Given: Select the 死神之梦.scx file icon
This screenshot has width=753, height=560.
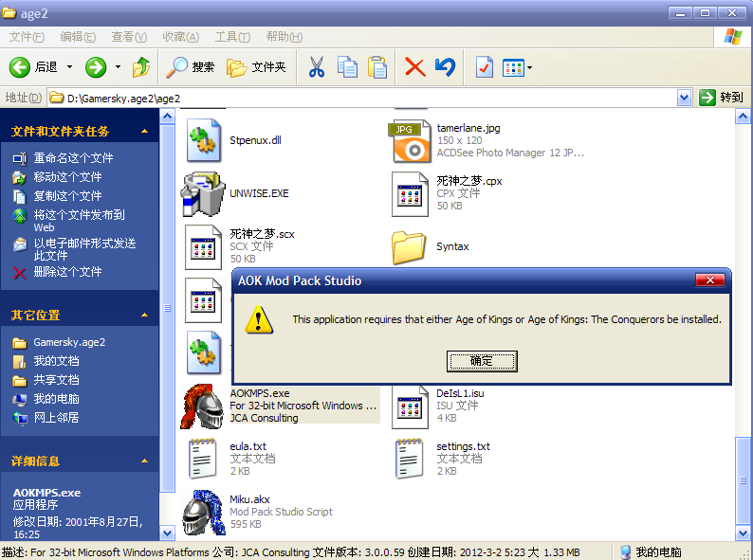Looking at the screenshot, I should pos(203,246).
